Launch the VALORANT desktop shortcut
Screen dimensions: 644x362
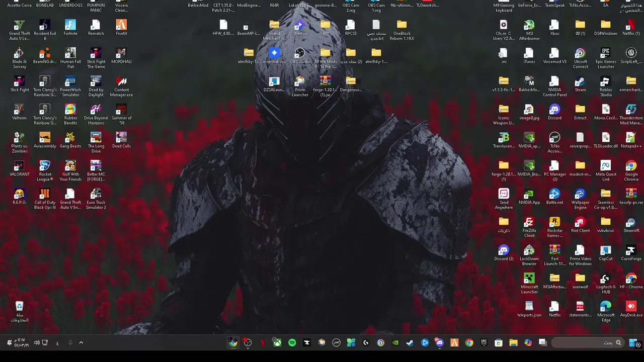click(19, 168)
